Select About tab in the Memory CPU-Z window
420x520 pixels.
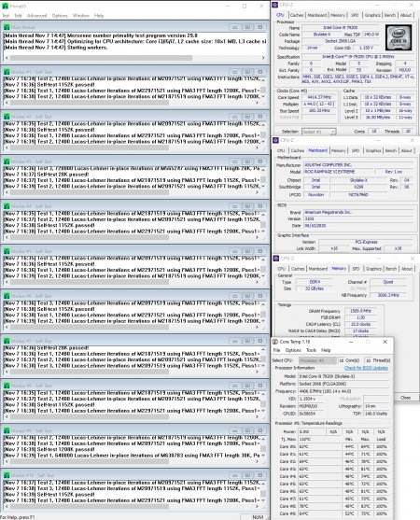tap(407, 269)
